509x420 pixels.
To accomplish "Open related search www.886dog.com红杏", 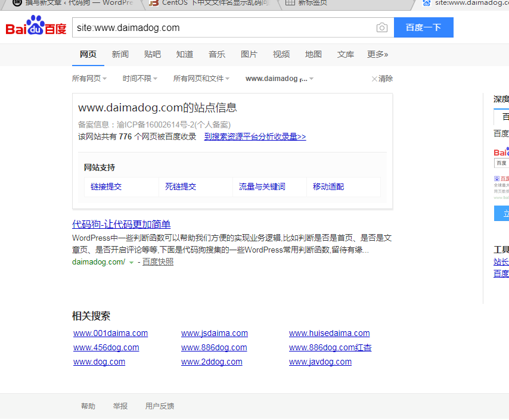I will 330,348.
